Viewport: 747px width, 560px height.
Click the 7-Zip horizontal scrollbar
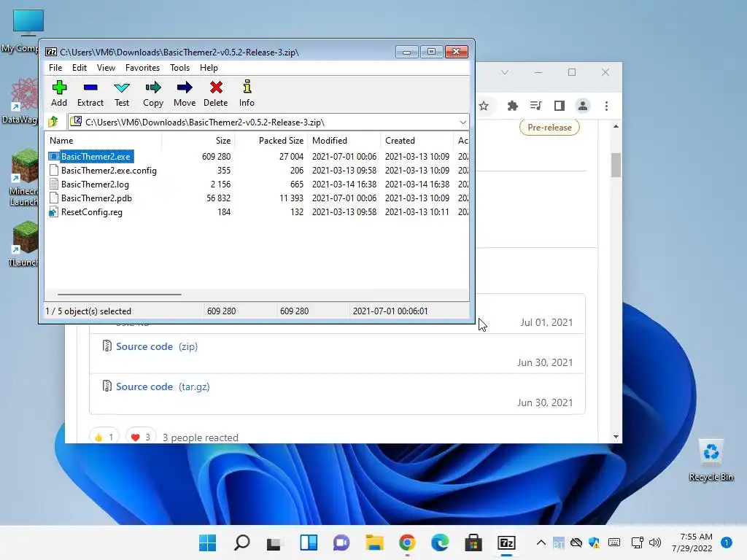119,295
